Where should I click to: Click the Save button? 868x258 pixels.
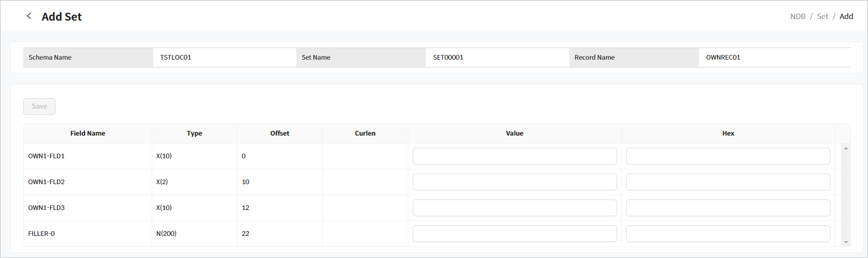point(39,107)
